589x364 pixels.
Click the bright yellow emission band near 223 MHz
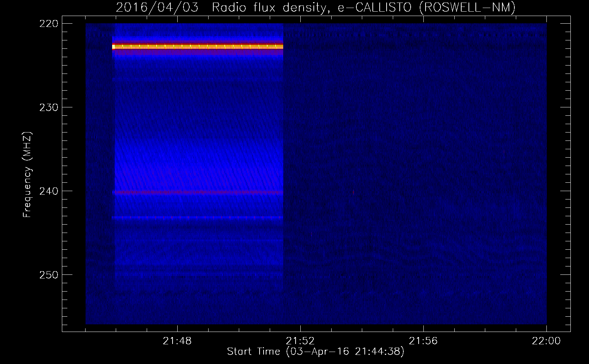click(x=198, y=46)
